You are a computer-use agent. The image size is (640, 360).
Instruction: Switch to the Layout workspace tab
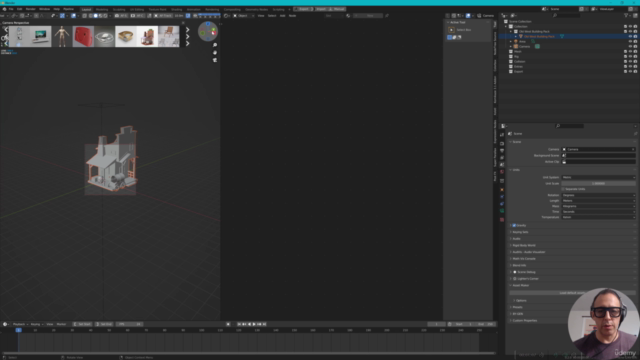[87, 9]
